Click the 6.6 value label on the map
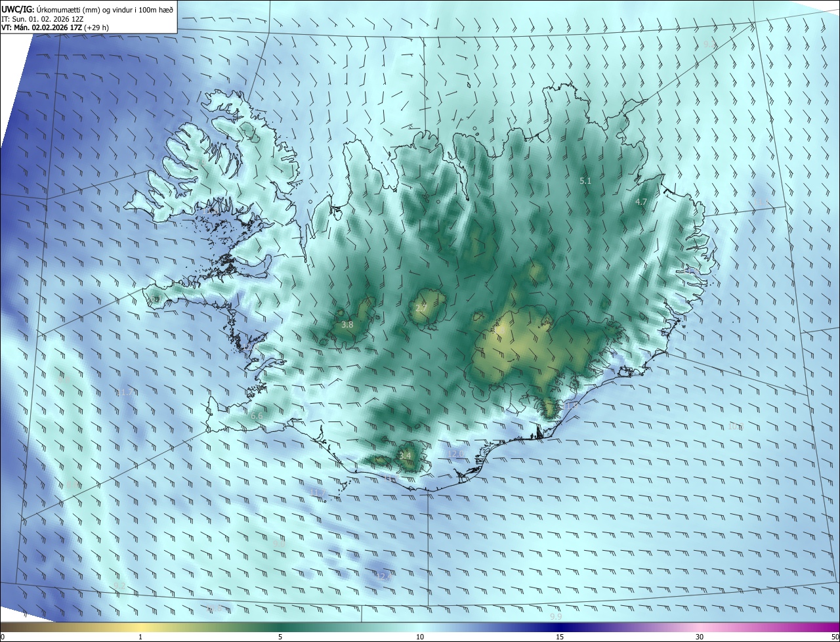 coord(257,416)
